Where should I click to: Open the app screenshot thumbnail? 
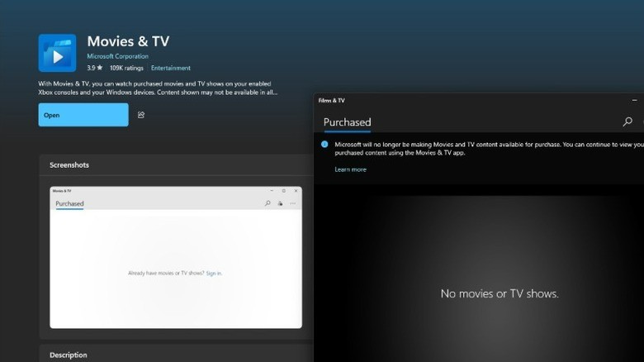click(x=176, y=257)
